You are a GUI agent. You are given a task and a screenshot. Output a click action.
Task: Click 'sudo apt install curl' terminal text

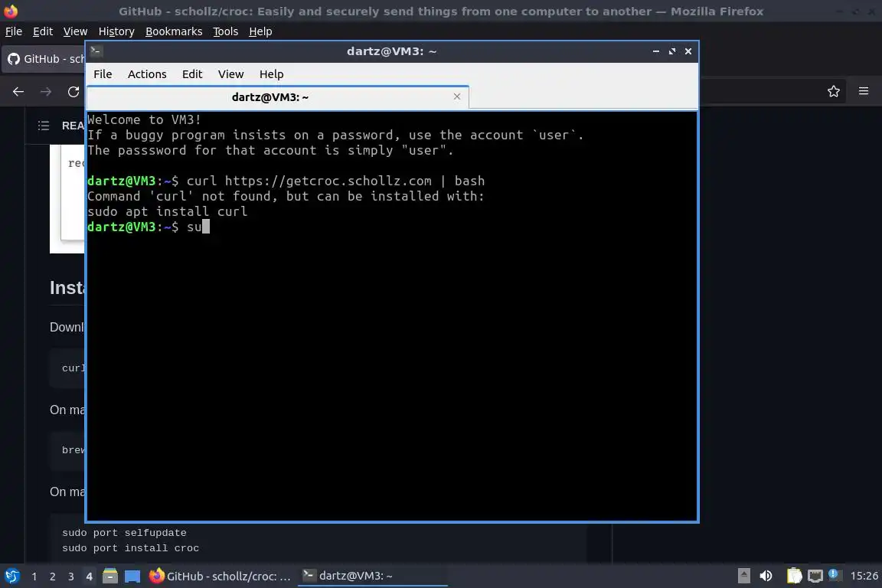click(167, 211)
